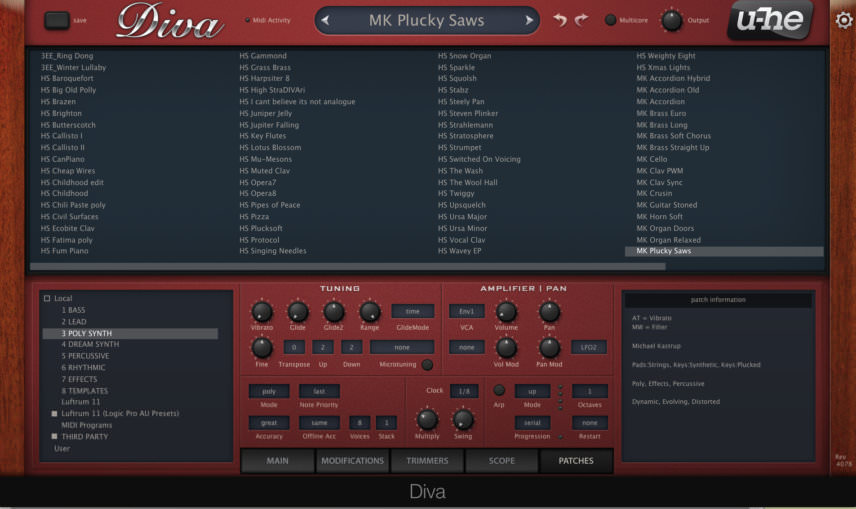Collapse the Local folder checkbox
The height and width of the screenshot is (509, 856).
47,298
